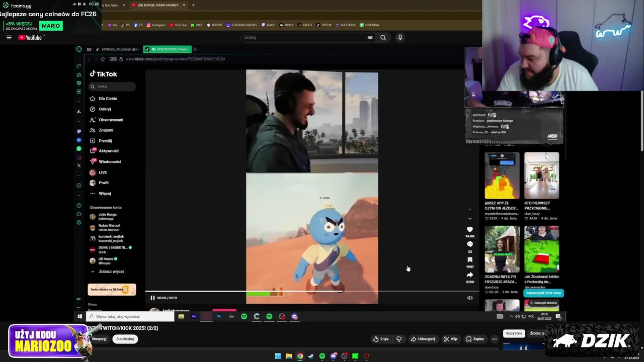Screen dimensions: 644x362
Task: Mute the TikTok video with the speaker icon
Action: (x=470, y=298)
